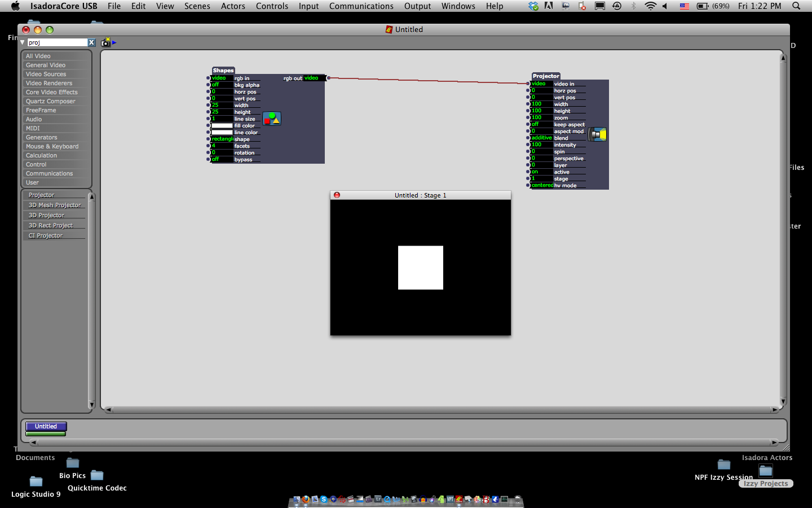Click the Bluetooth status icon
This screenshot has width=812, height=508.
point(633,6)
